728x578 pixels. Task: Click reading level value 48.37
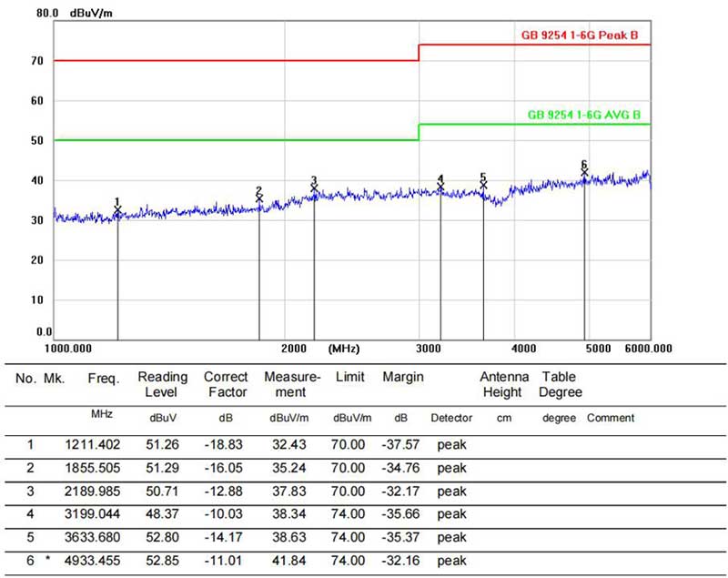click(x=163, y=514)
